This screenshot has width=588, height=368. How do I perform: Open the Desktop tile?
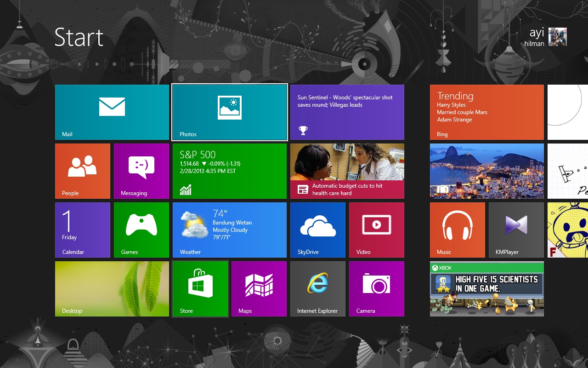click(112, 289)
